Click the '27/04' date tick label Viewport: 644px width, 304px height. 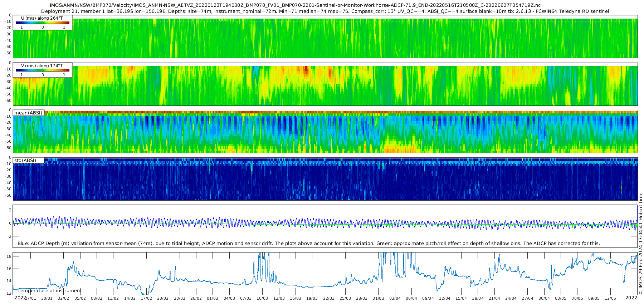pyautogui.click(x=527, y=299)
